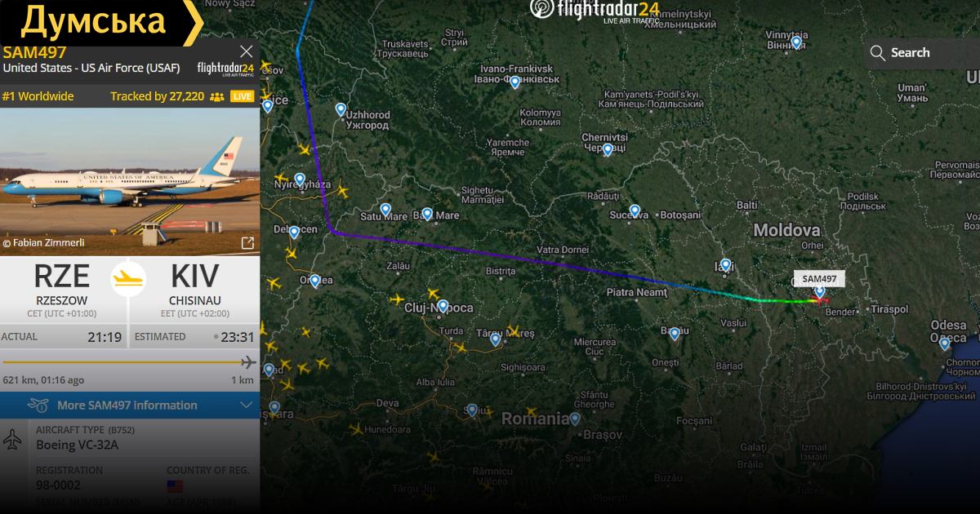Open the aircraft photo in full view
The height and width of the screenshot is (514, 980).
pos(247,243)
